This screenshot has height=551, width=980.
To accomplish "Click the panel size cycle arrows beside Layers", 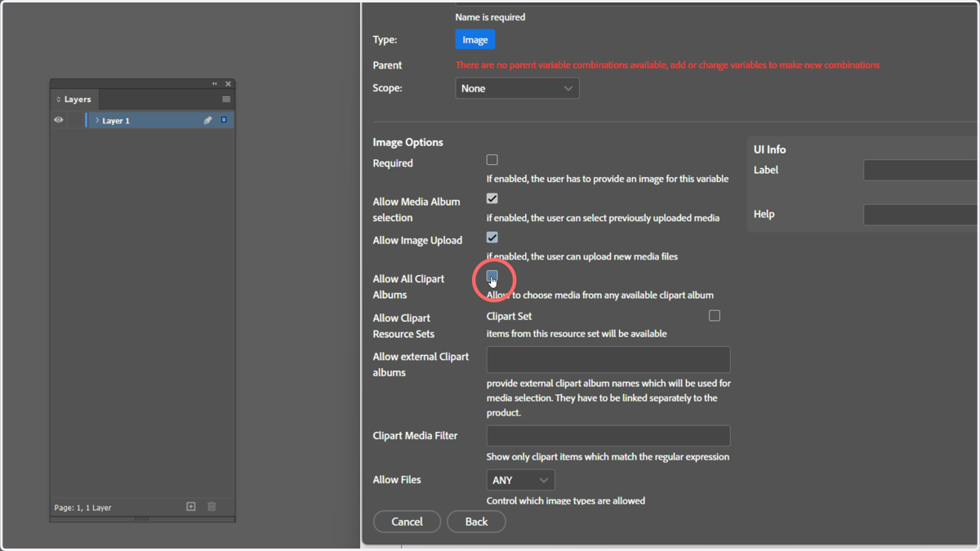I will tap(58, 100).
